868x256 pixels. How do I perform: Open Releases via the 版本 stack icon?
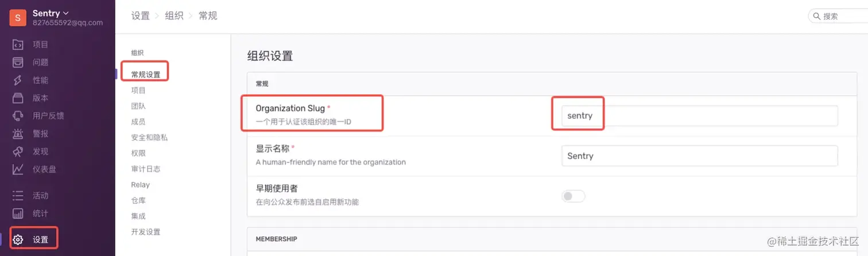point(18,98)
